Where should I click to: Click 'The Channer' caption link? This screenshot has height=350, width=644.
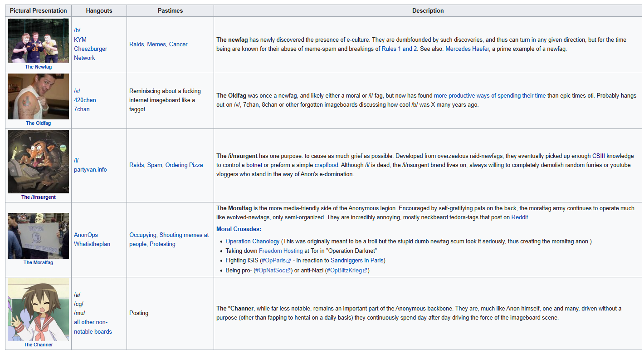(x=39, y=345)
